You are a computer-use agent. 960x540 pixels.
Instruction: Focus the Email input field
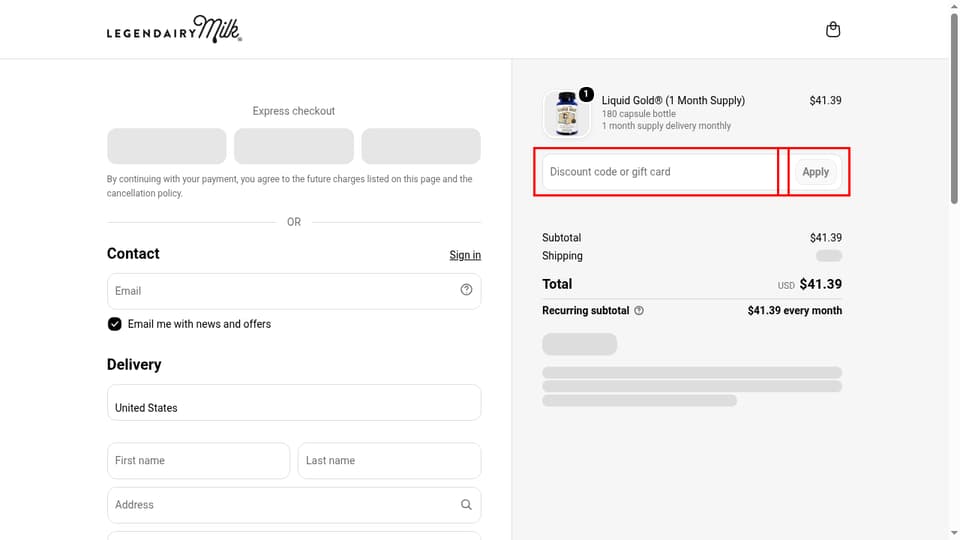[x=294, y=291]
